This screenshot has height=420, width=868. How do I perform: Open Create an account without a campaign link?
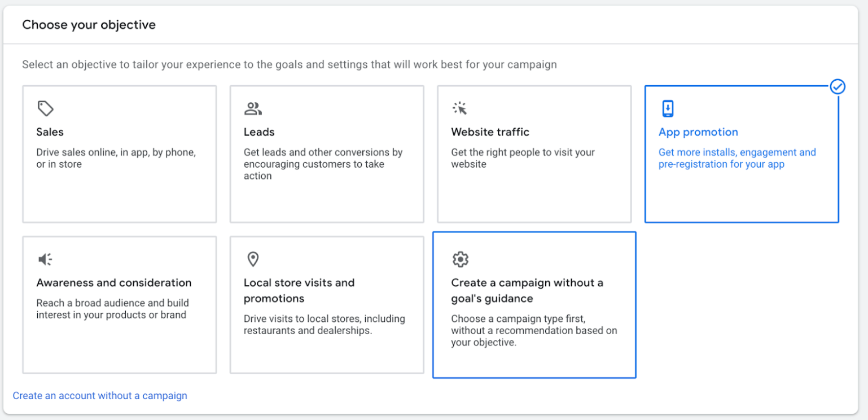click(100, 396)
